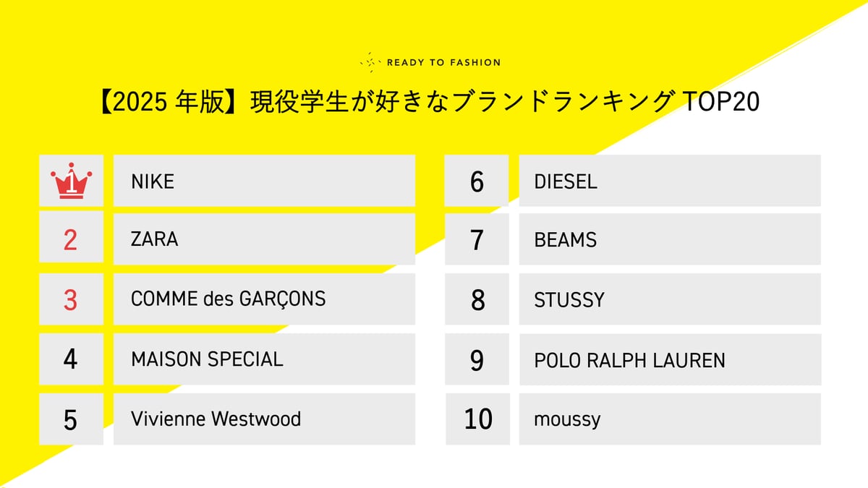This screenshot has height=488, width=868.
Task: Click the rank number 5 box
Action: click(71, 419)
